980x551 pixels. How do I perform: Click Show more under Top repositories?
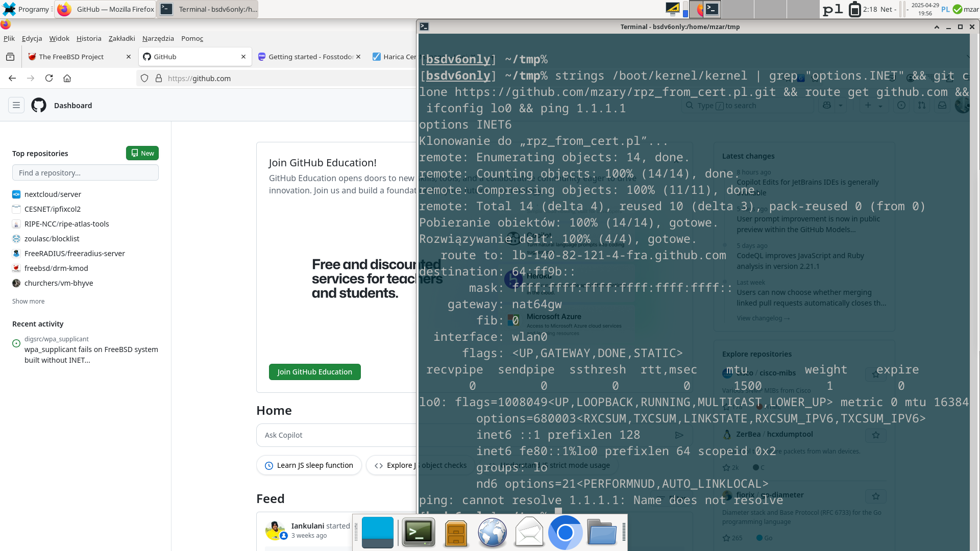[x=29, y=302]
